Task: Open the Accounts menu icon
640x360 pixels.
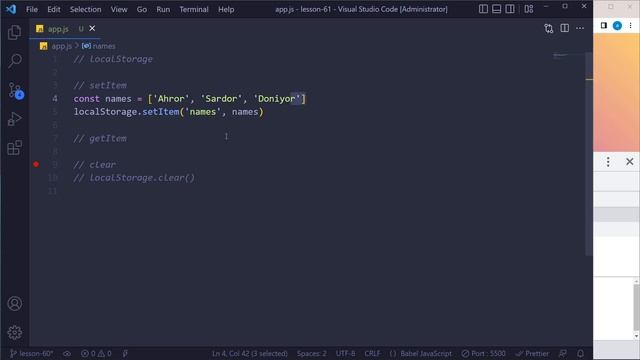Action: pos(15,303)
